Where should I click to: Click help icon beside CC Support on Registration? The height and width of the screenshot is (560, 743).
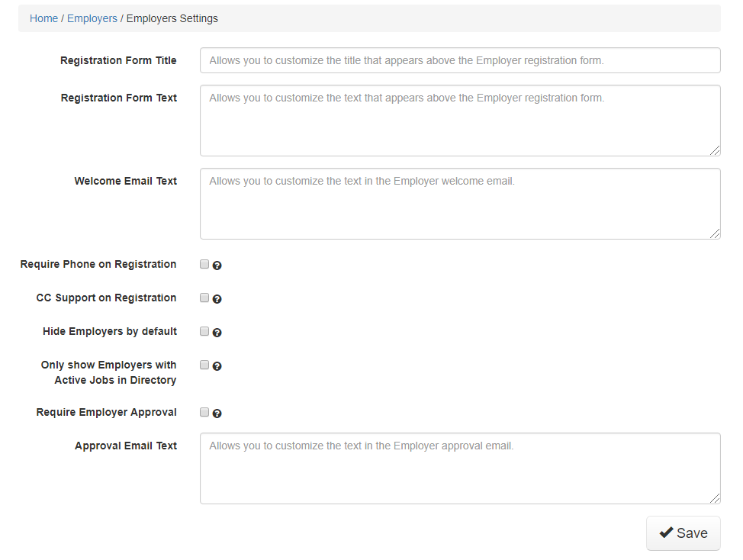[x=217, y=299]
